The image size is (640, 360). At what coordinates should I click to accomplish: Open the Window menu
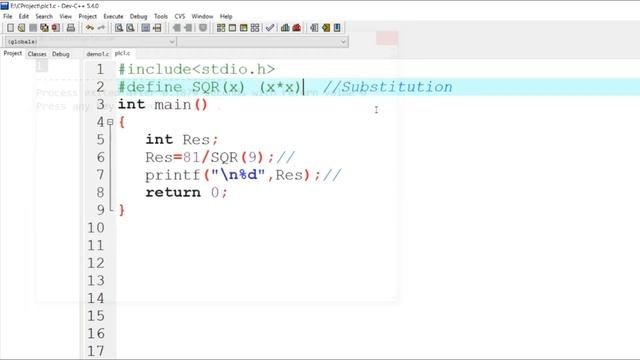[202, 16]
